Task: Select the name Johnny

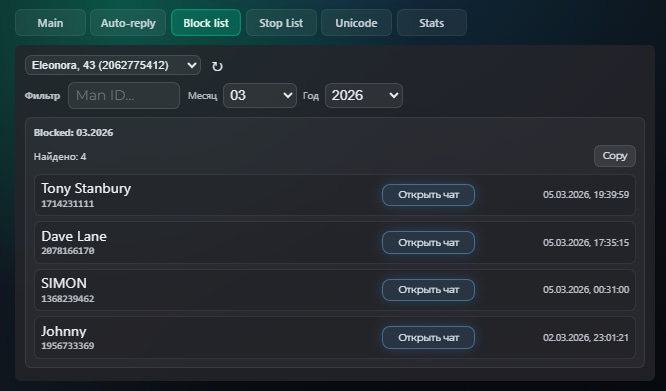Action: 64,331
